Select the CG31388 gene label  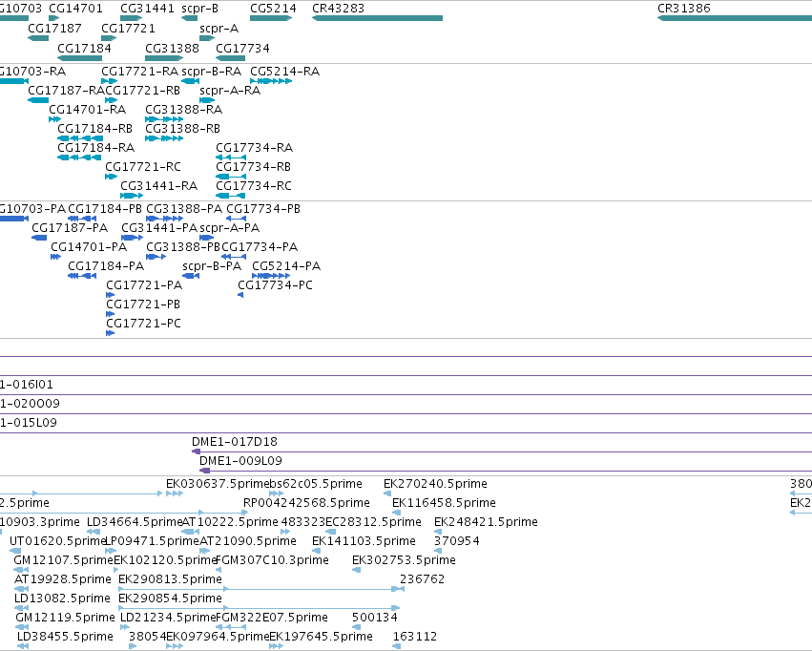(x=172, y=48)
